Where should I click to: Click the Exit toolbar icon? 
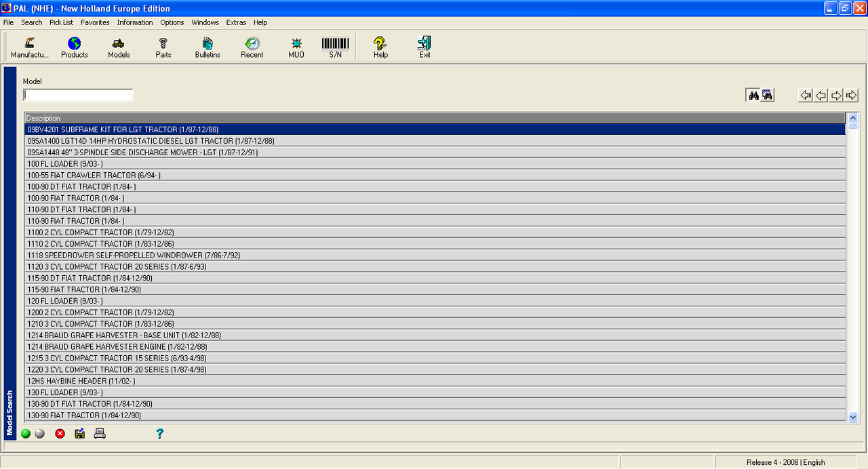click(425, 47)
